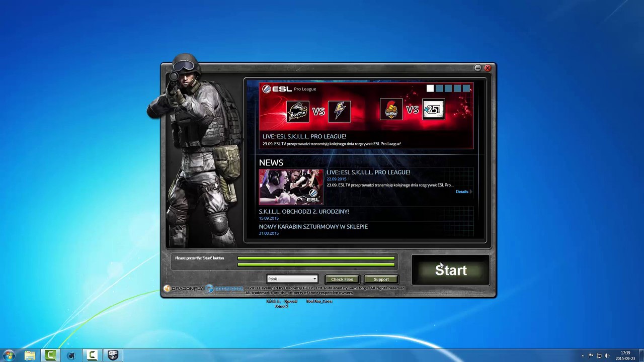This screenshot has width=644, height=362.
Task: Click the Action Center flag tray icon
Action: pos(591,355)
